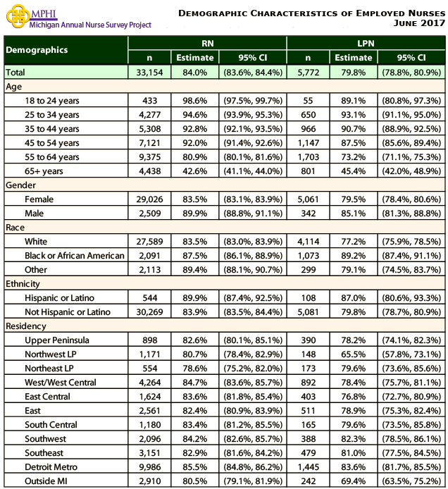Click the 'West/West Central' row label
This screenshot has height=489, width=448.
[61, 383]
